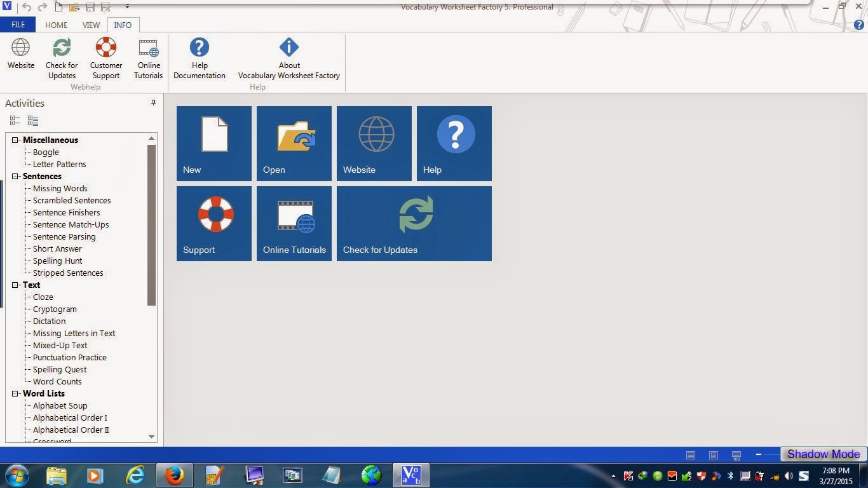
Task: Select Cryptogram activity
Action: point(55,309)
